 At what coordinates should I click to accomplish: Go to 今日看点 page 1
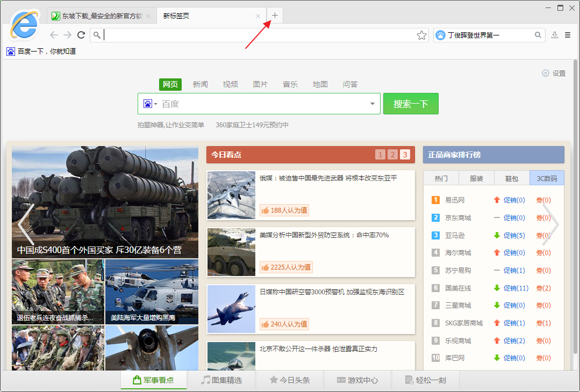click(380, 155)
